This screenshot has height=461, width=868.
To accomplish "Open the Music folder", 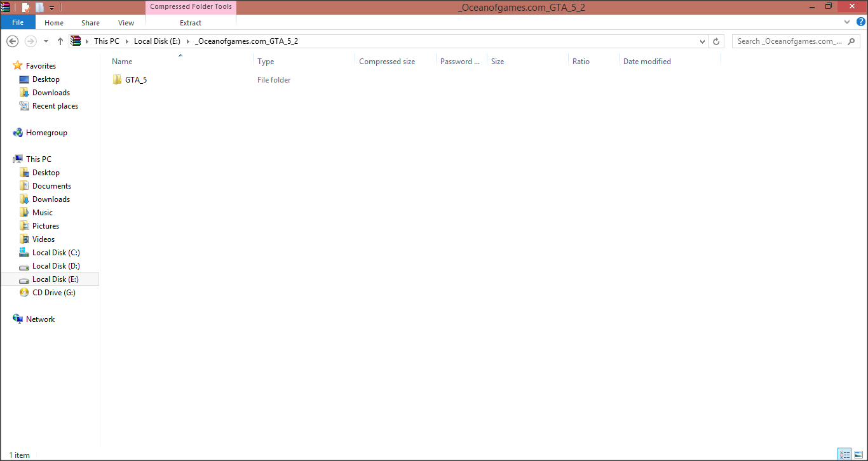I will tap(43, 213).
